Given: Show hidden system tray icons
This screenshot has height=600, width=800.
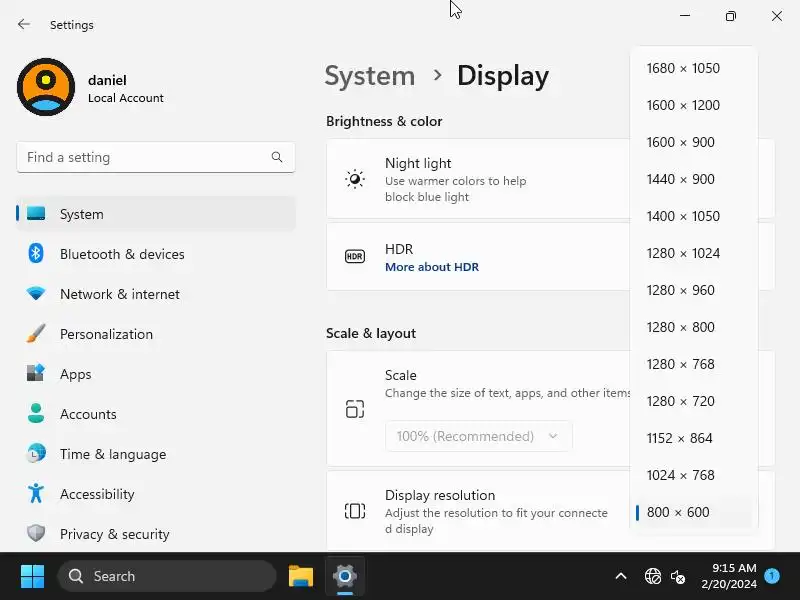Looking at the screenshot, I should 620,576.
